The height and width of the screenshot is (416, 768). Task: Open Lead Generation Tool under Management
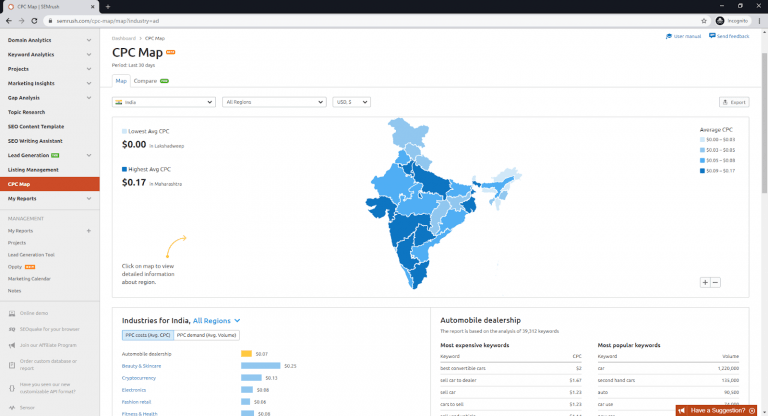coord(31,255)
